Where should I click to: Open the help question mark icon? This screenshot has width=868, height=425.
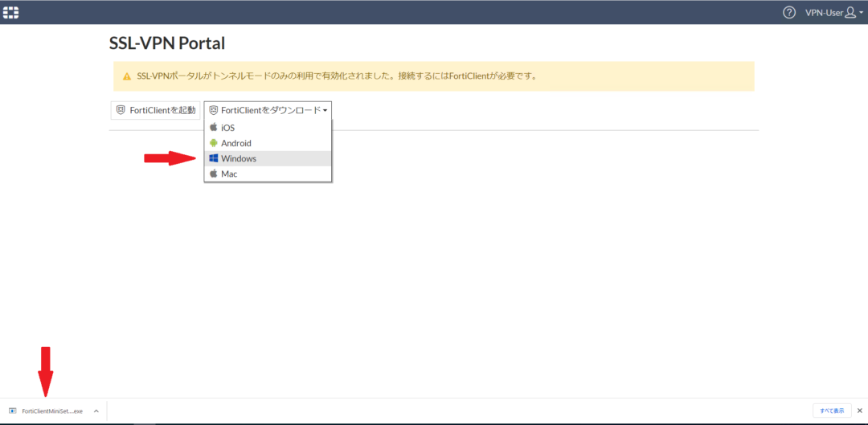coord(789,12)
